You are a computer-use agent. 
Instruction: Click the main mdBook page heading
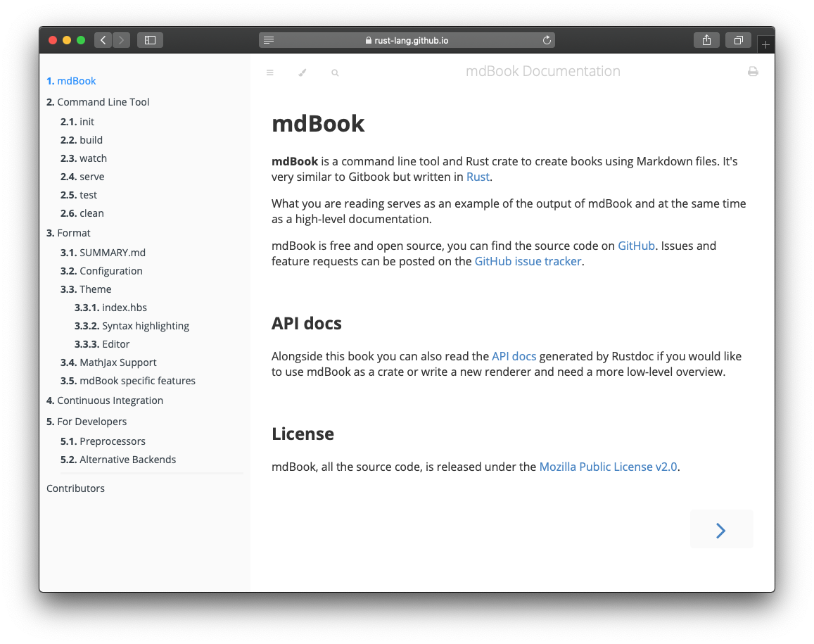318,124
